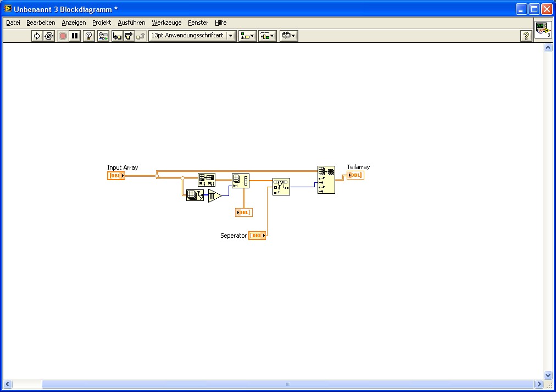Select the Input Array DBL terminal
Screen dimensions: 556x392
click(x=116, y=176)
